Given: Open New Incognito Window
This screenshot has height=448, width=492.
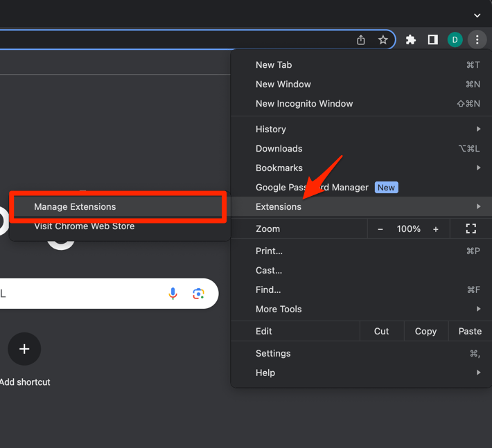Looking at the screenshot, I should (x=361, y=104).
